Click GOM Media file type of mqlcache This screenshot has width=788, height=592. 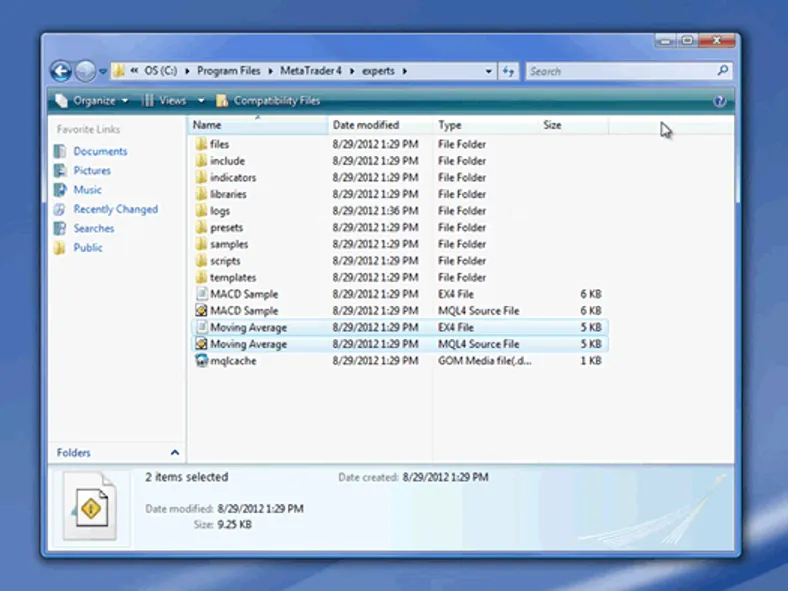484,360
